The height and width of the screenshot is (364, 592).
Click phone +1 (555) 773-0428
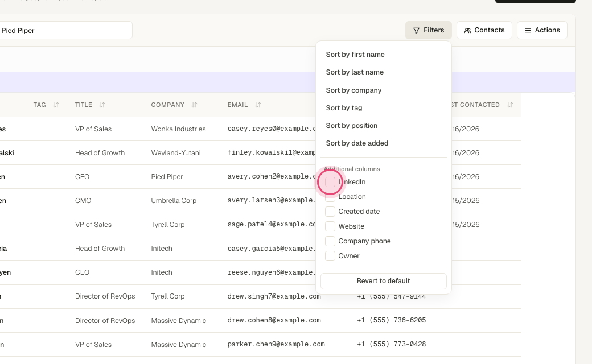(x=391, y=344)
